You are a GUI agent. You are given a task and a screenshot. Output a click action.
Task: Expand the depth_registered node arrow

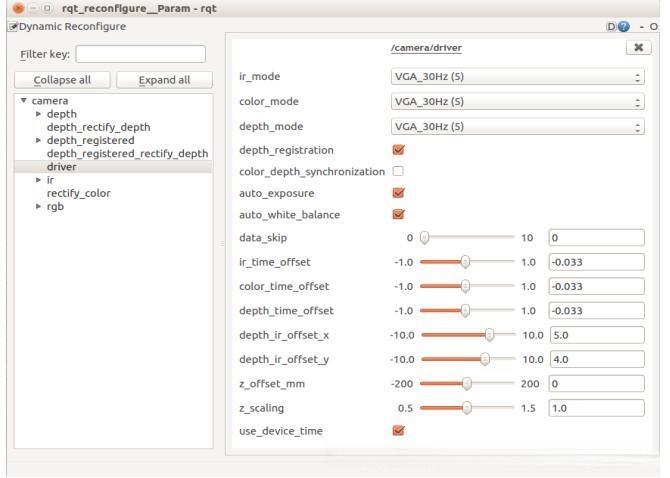(38, 141)
